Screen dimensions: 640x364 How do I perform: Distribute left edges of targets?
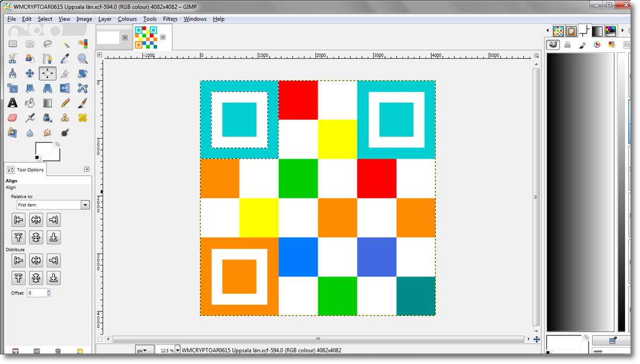tap(18, 260)
